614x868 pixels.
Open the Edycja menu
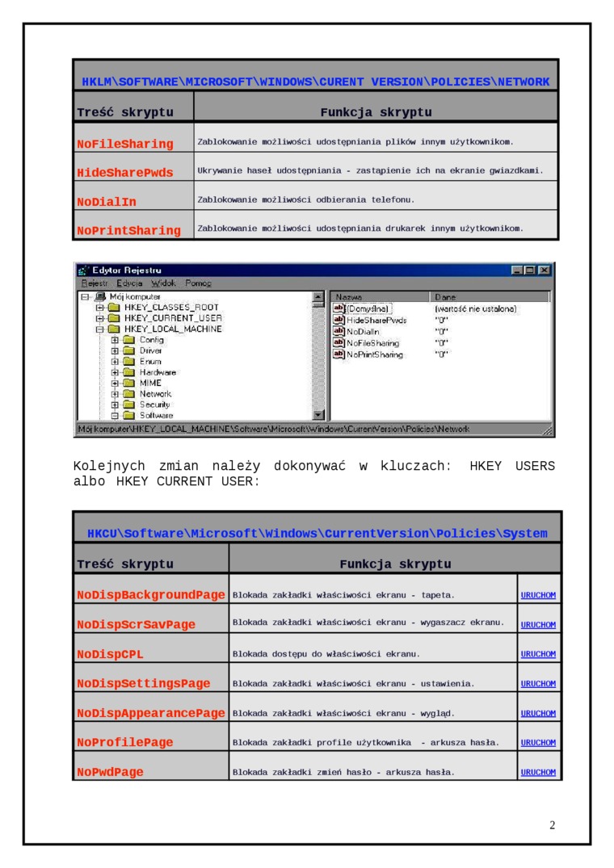point(129,283)
